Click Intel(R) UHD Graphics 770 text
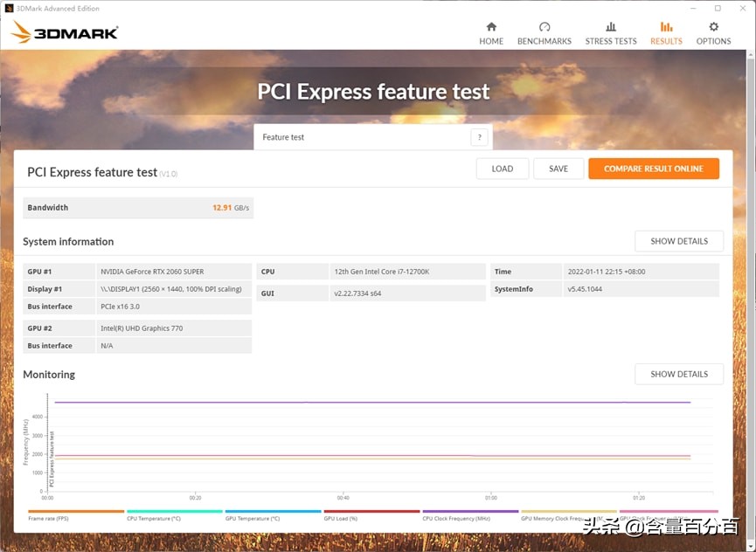This screenshot has width=756, height=552. pyautogui.click(x=142, y=328)
